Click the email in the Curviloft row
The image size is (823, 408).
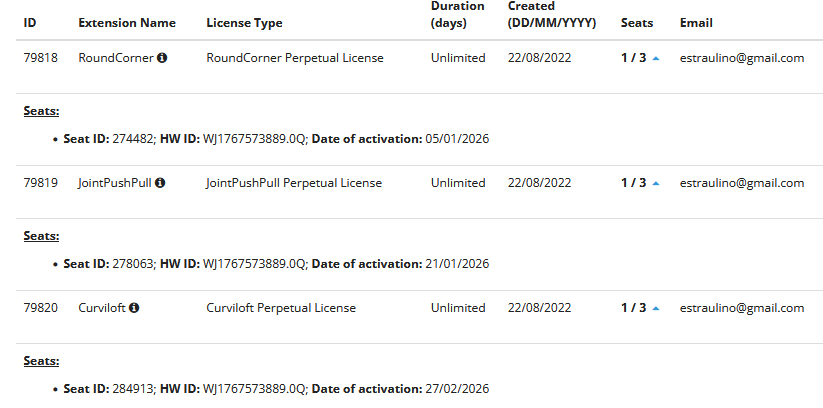(x=742, y=308)
